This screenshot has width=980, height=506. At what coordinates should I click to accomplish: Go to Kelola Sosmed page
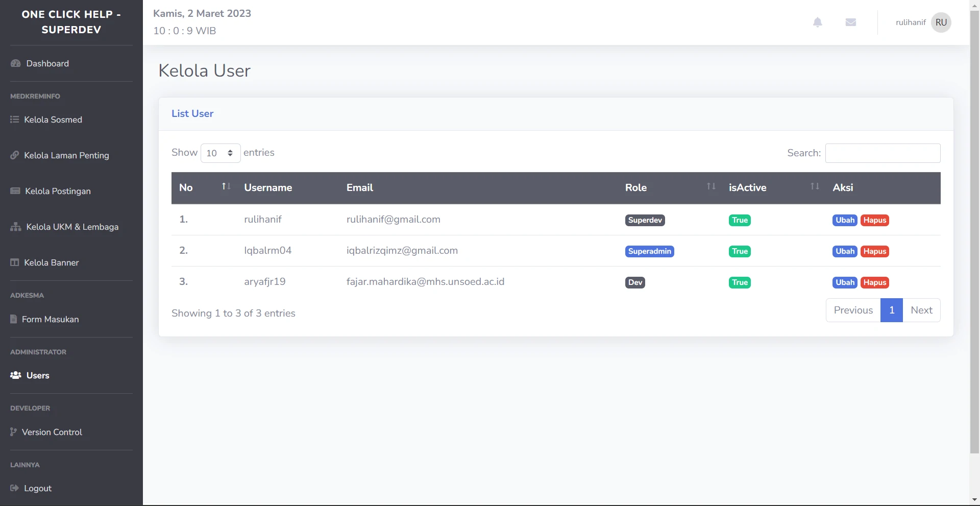tap(53, 119)
